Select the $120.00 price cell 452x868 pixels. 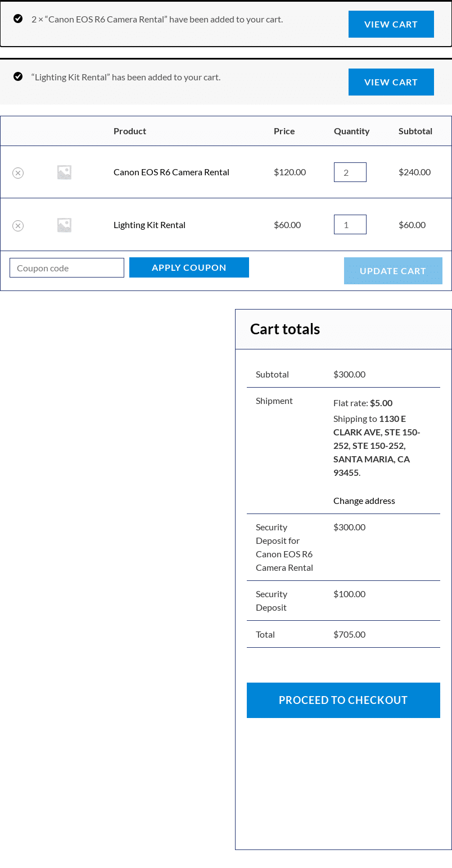(x=290, y=172)
